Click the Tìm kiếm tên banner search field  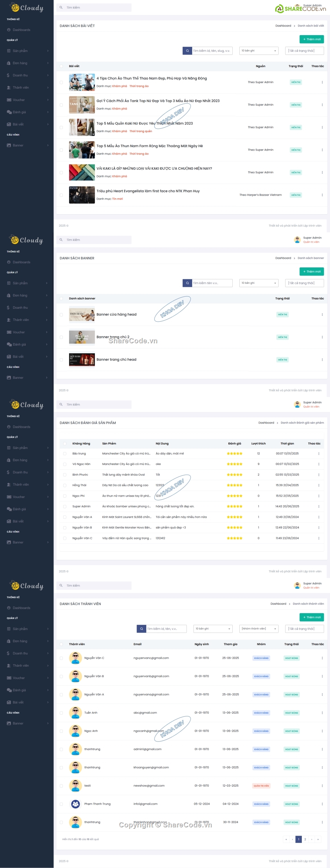click(212, 283)
